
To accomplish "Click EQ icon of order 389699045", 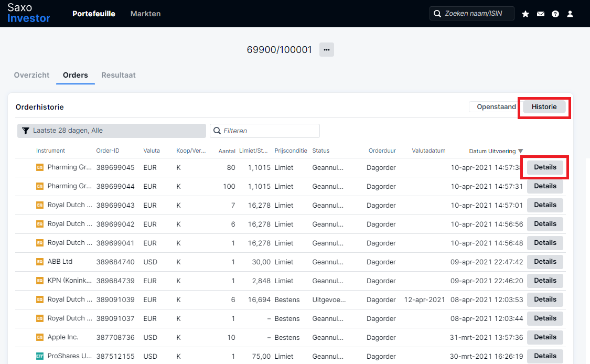I will 39,167.
